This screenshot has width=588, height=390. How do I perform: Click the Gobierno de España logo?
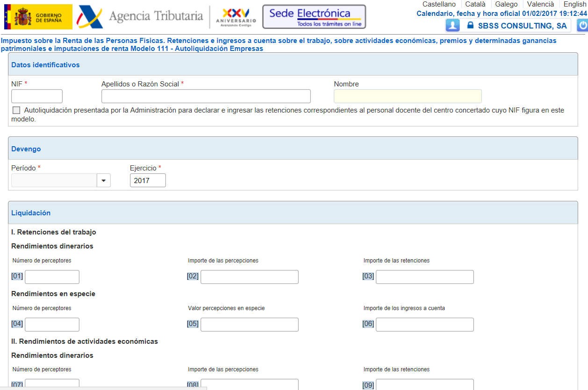[x=38, y=17]
